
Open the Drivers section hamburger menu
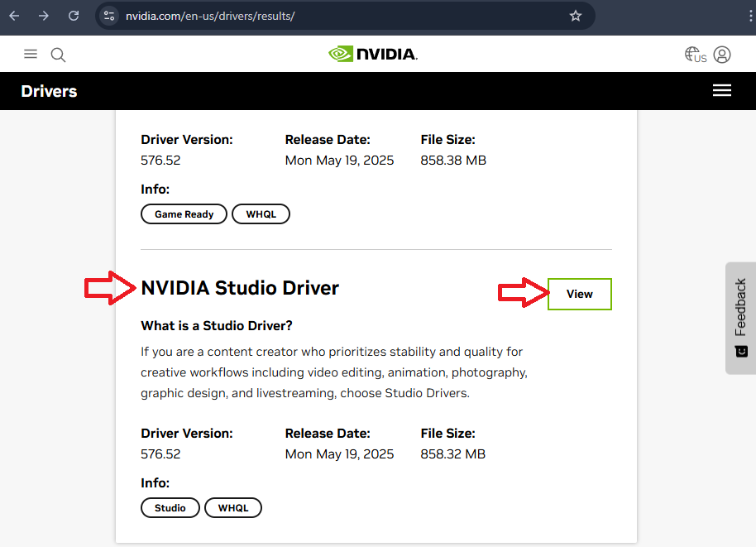721,90
